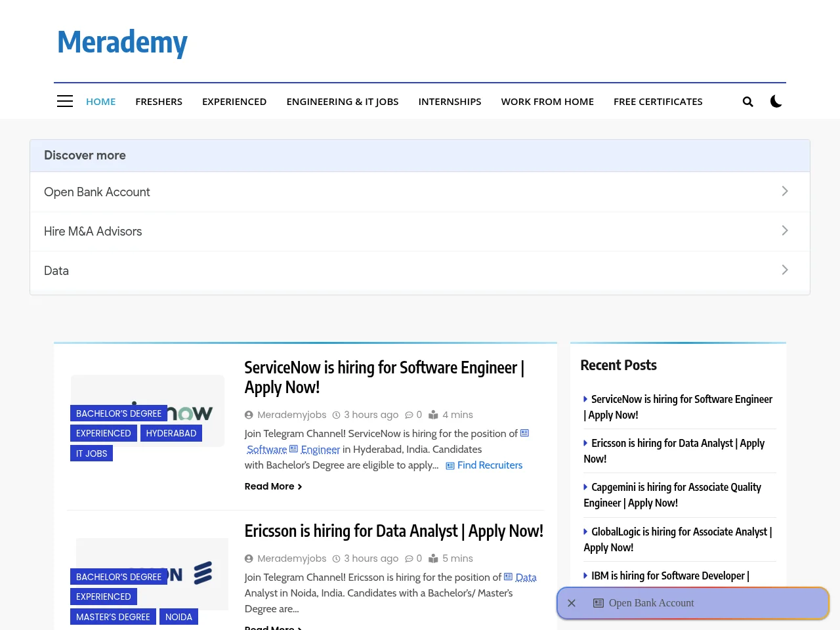Click the Noida category tag
840x630 pixels.
click(x=178, y=617)
